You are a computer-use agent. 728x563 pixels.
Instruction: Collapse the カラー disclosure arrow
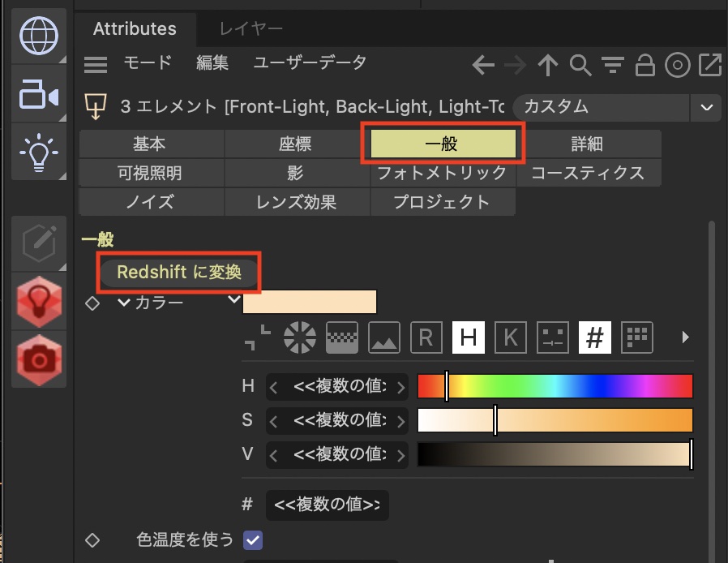124,303
